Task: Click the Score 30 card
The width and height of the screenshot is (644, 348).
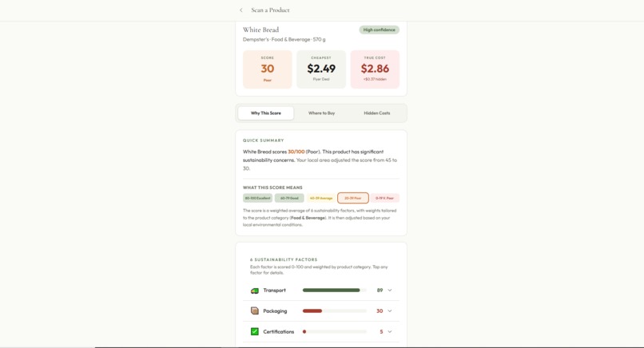Action: (268, 69)
